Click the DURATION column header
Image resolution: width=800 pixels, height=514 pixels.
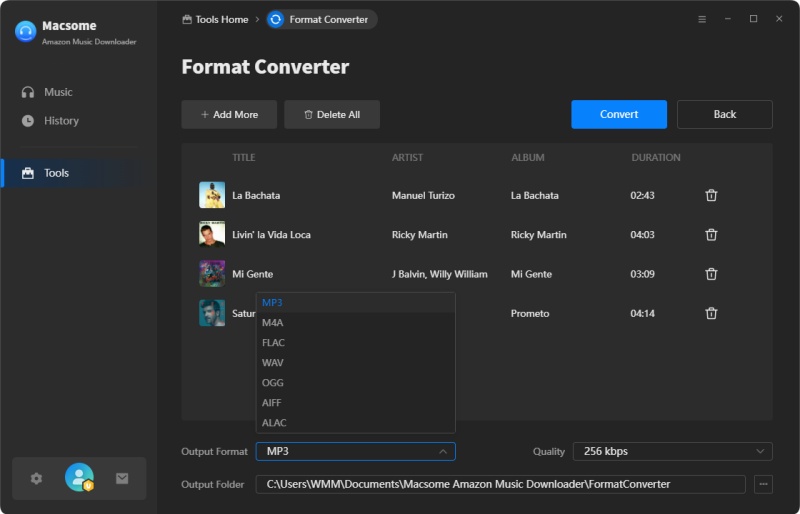[656, 157]
